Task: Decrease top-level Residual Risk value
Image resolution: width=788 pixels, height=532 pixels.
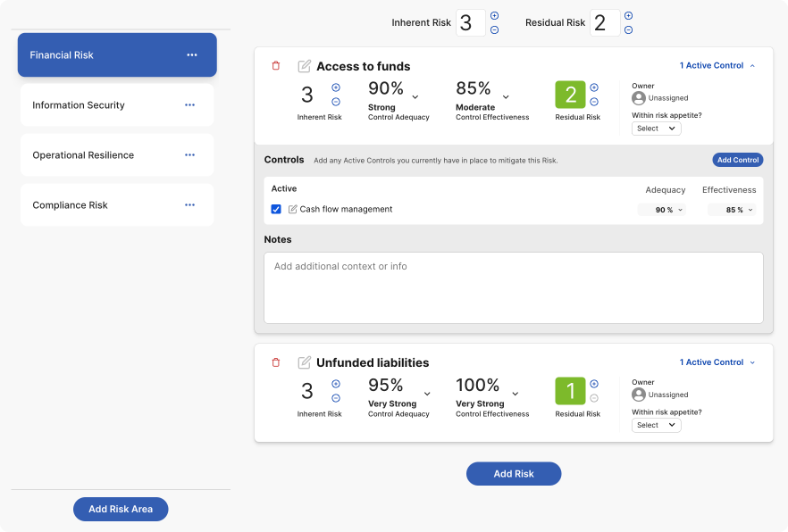Action: click(x=628, y=29)
